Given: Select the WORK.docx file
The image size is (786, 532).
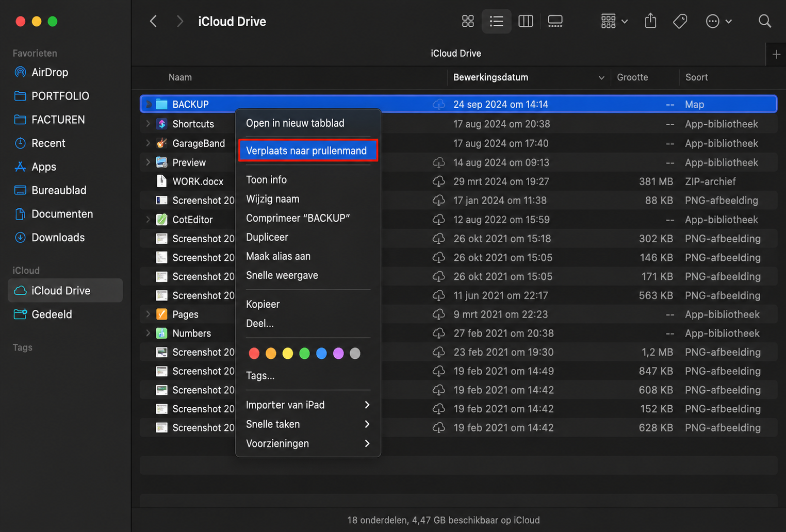Looking at the screenshot, I should (458, 181).
